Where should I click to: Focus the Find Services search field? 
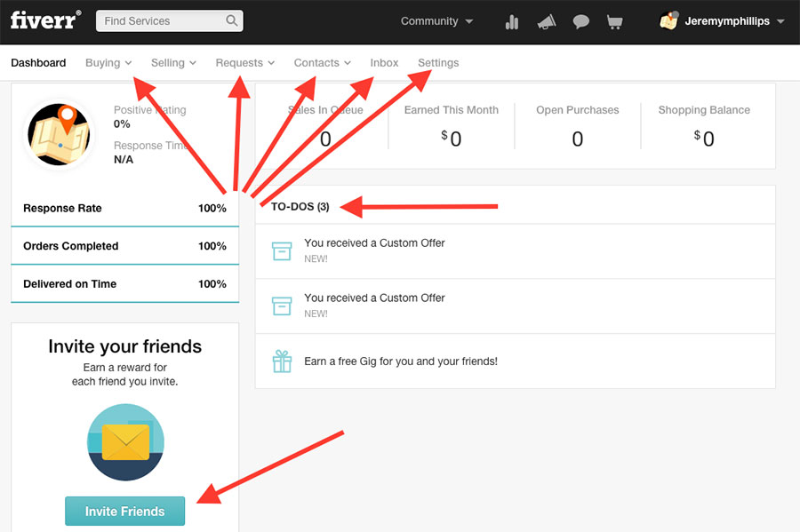point(170,21)
